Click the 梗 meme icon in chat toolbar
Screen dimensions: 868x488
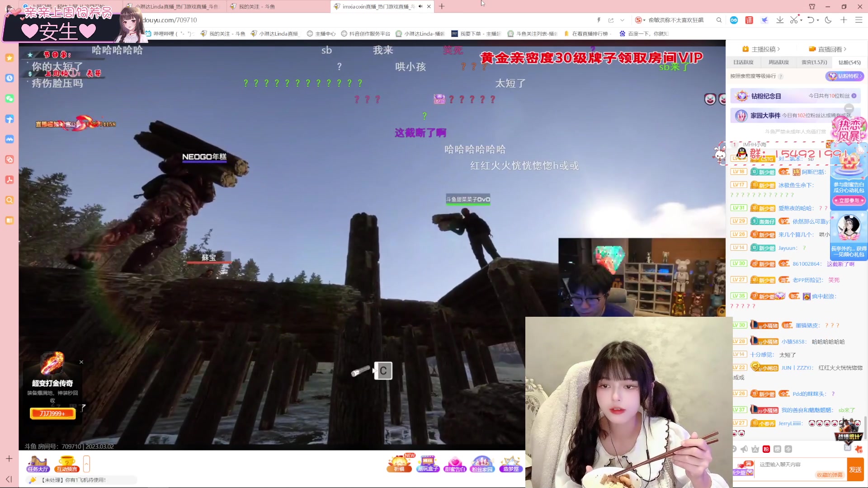point(777,449)
